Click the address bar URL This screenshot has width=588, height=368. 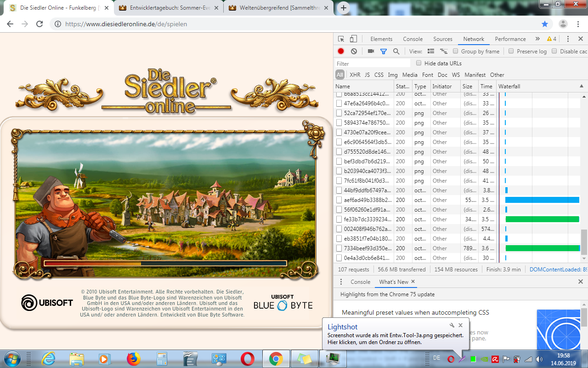point(126,24)
